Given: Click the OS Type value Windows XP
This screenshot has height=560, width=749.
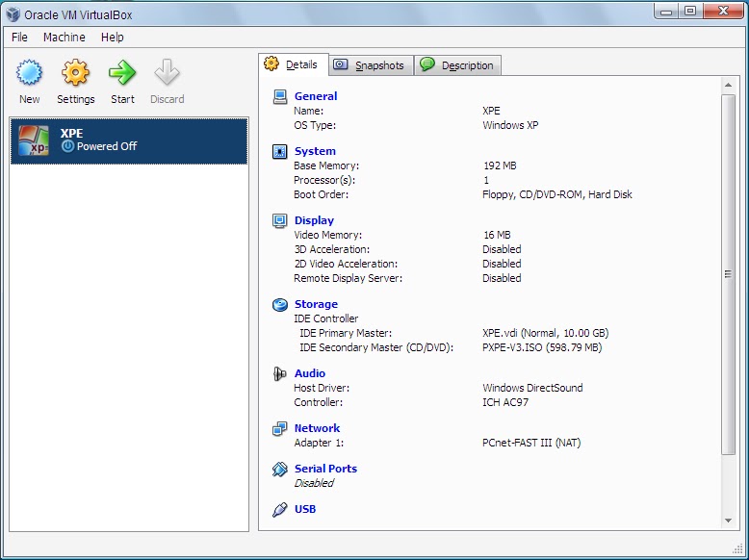Looking at the screenshot, I should click(510, 125).
